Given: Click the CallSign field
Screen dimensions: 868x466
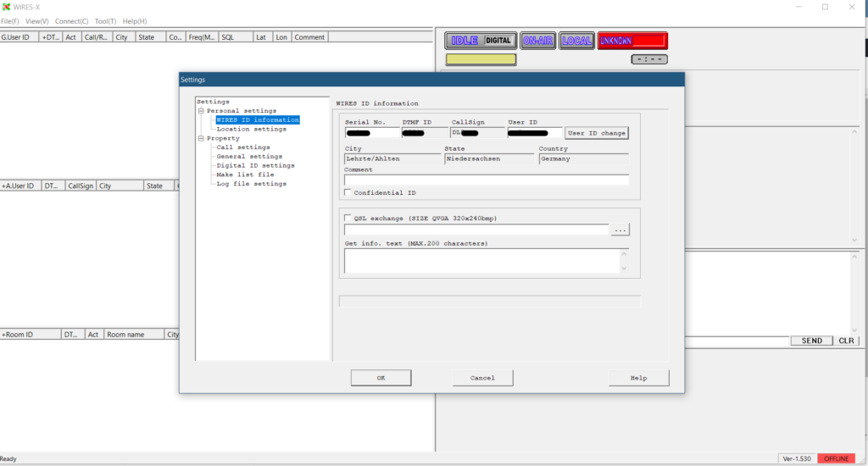Looking at the screenshot, I should [477, 133].
